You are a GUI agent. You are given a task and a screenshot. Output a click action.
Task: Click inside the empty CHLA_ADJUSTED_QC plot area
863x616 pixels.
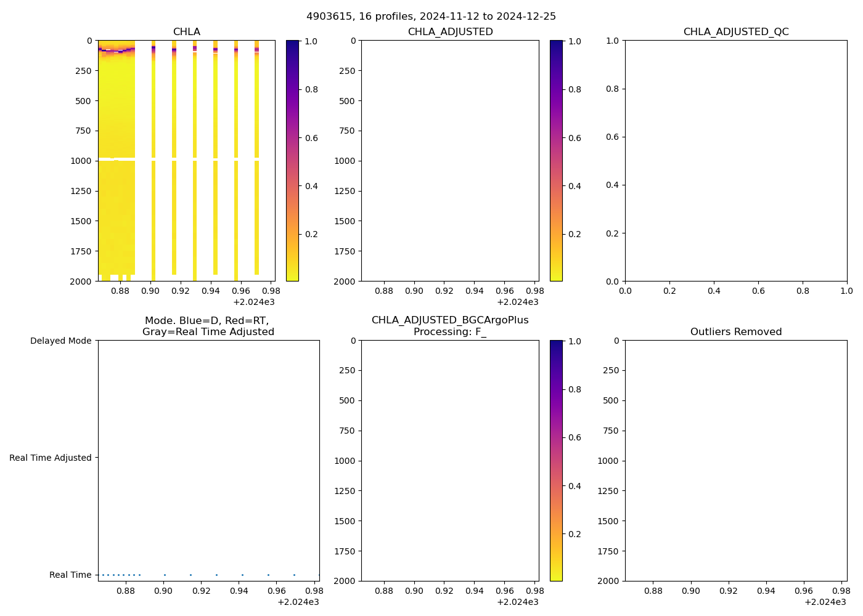tap(735, 160)
